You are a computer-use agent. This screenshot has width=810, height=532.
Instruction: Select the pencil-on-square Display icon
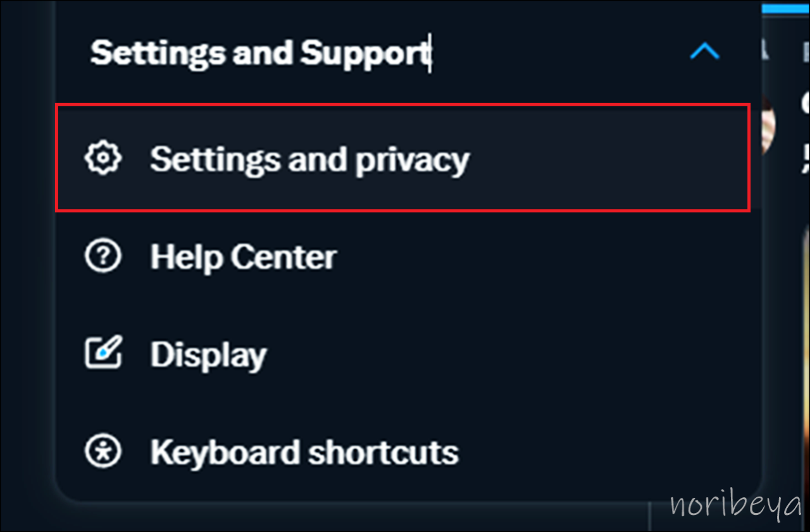103,354
